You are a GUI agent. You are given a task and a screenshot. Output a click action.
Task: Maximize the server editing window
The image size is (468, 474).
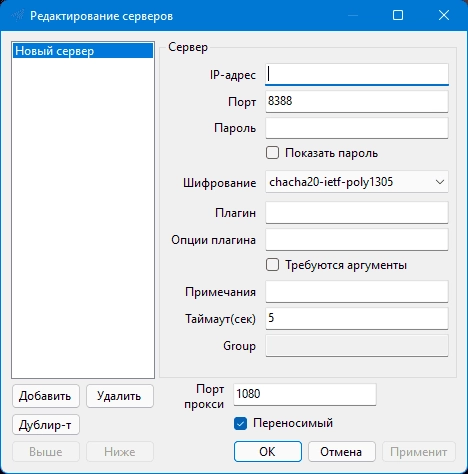398,15
